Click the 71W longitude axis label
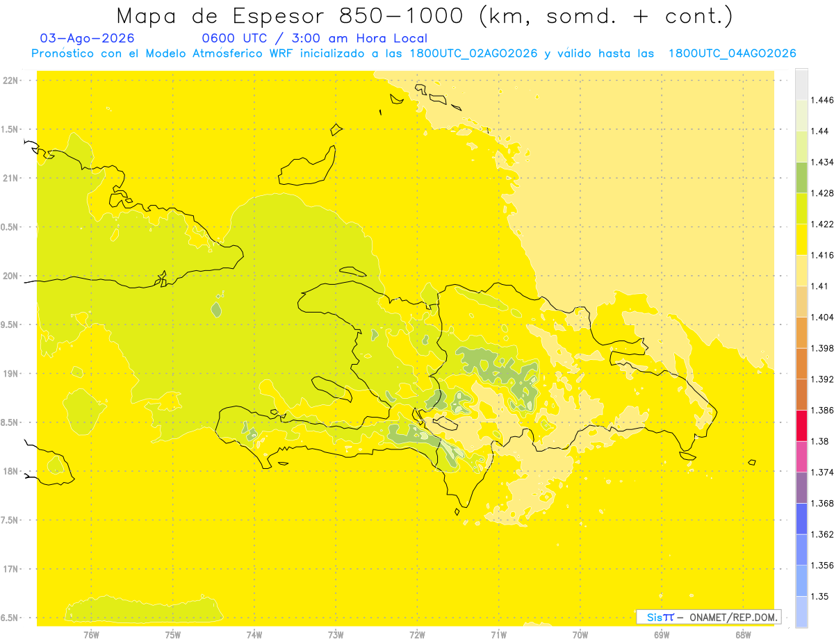This screenshot has width=834, height=644. coord(498,635)
